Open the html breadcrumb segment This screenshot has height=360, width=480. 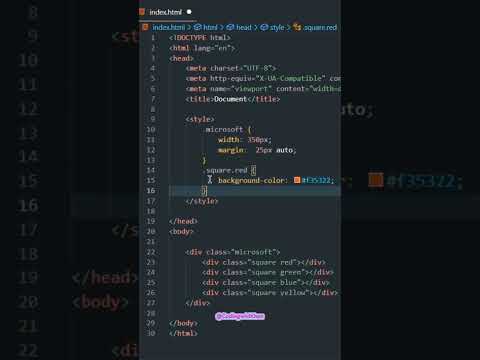click(x=206, y=27)
